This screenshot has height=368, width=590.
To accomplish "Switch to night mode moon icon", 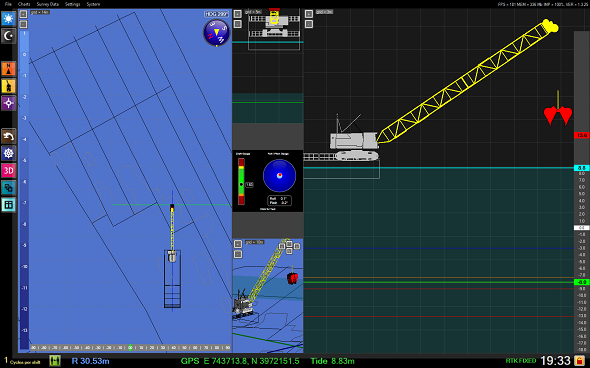I will 8,36.
